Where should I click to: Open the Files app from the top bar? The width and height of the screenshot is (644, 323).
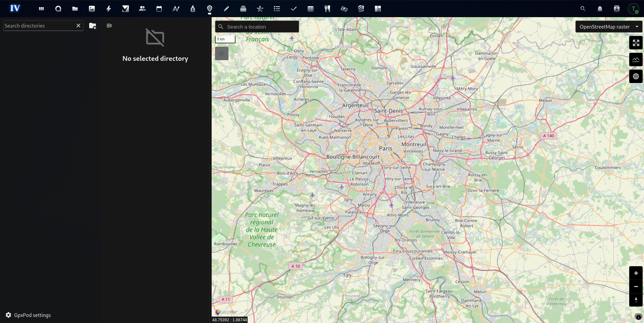pos(75,9)
